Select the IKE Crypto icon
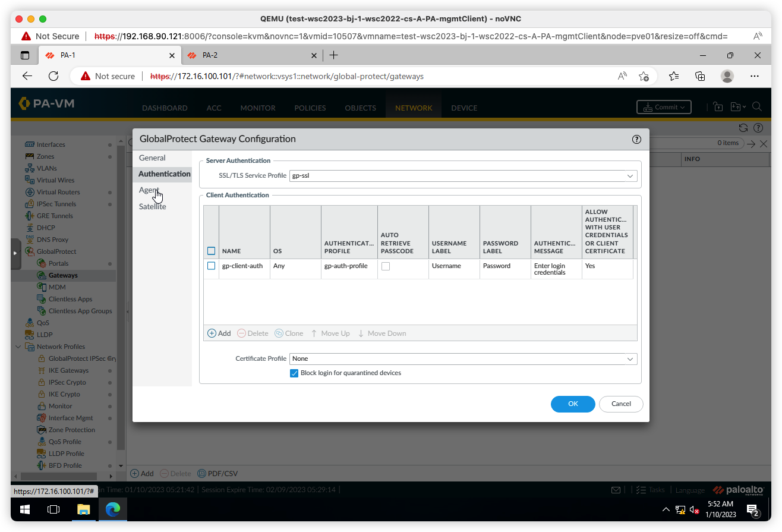782x532 pixels. (42, 394)
